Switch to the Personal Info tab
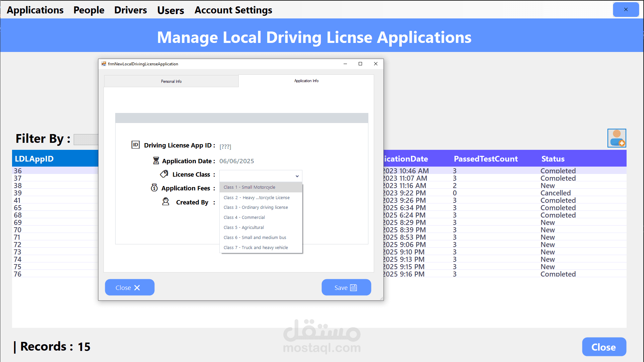The width and height of the screenshot is (644, 362). coord(171,81)
